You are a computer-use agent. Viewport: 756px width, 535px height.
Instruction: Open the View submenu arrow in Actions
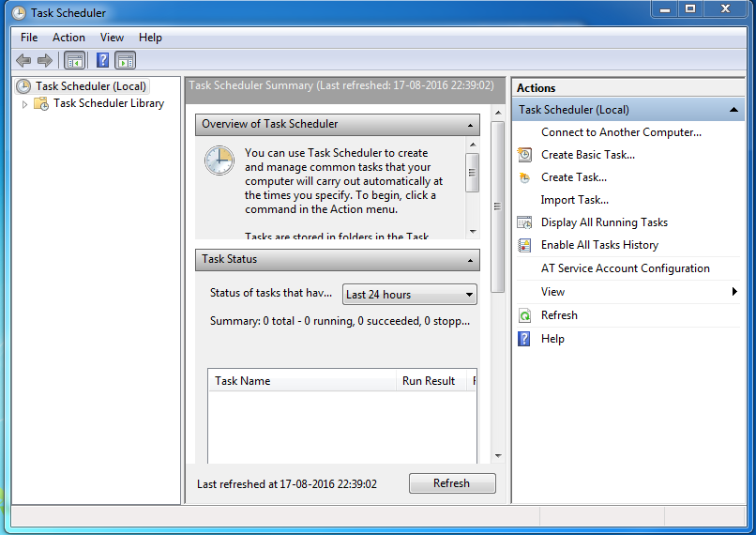point(734,291)
